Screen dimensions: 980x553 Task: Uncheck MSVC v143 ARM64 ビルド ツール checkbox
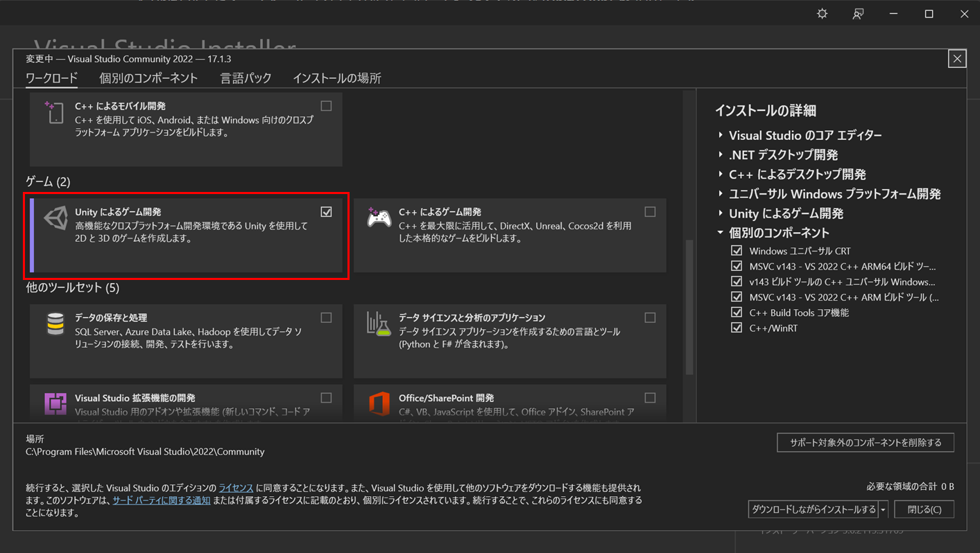[x=737, y=266]
